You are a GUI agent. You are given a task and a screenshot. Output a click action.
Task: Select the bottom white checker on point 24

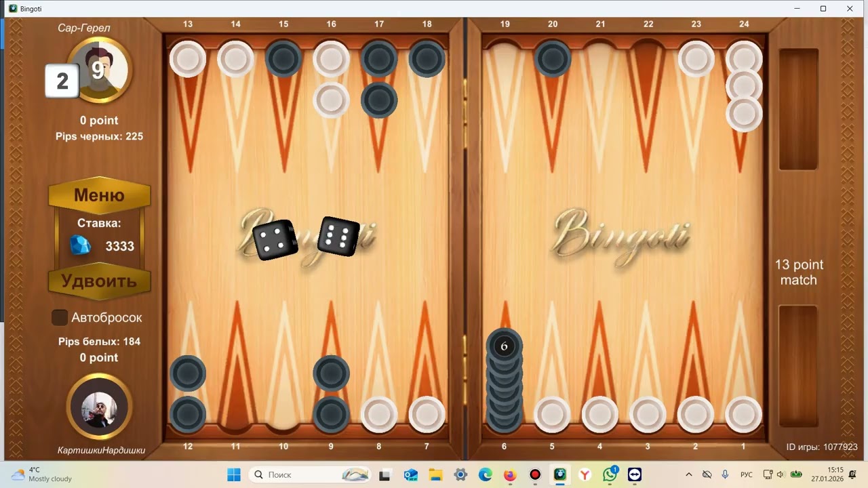(x=744, y=113)
